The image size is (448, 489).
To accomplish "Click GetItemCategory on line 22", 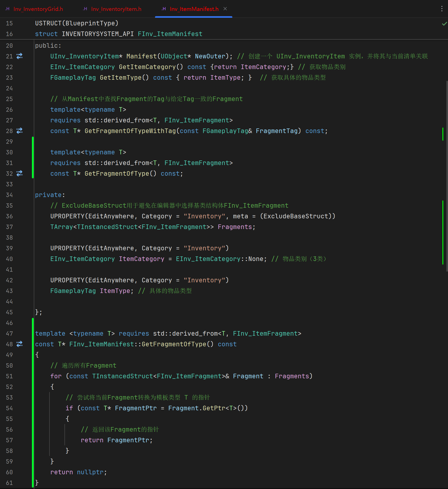I will (x=147, y=67).
